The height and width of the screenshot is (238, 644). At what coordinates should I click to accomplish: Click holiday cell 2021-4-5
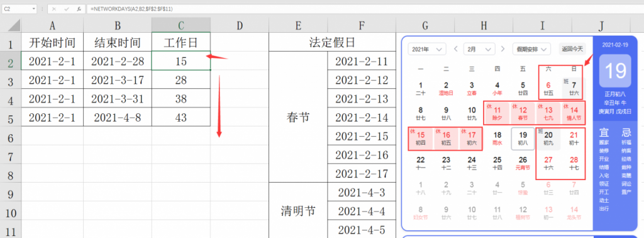[362, 229]
